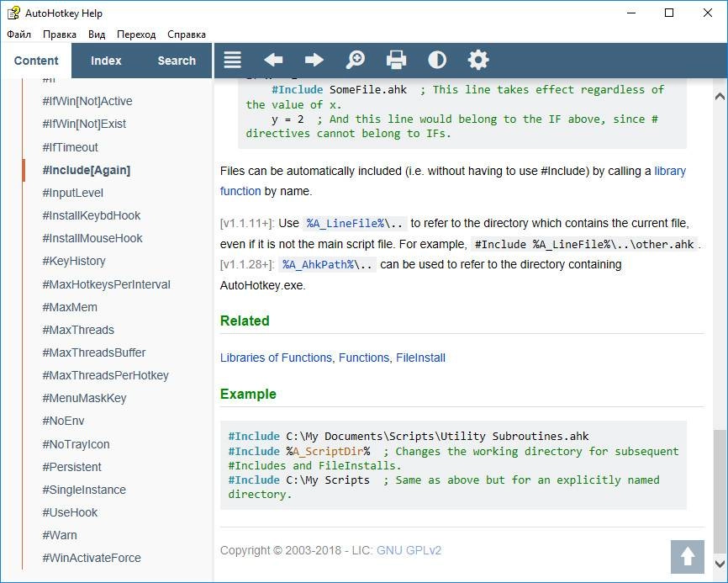728x583 pixels.
Task: Open the 'Libraries of Functions' link
Action: click(x=276, y=358)
